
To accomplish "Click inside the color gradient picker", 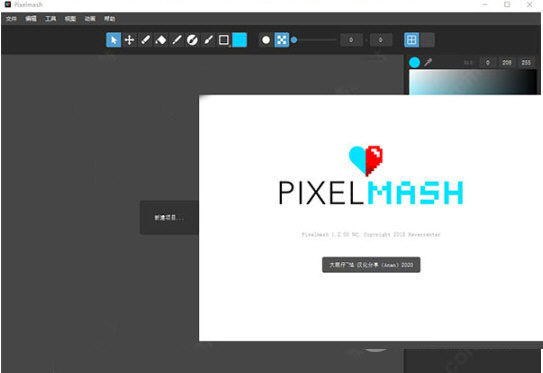I will [473, 82].
